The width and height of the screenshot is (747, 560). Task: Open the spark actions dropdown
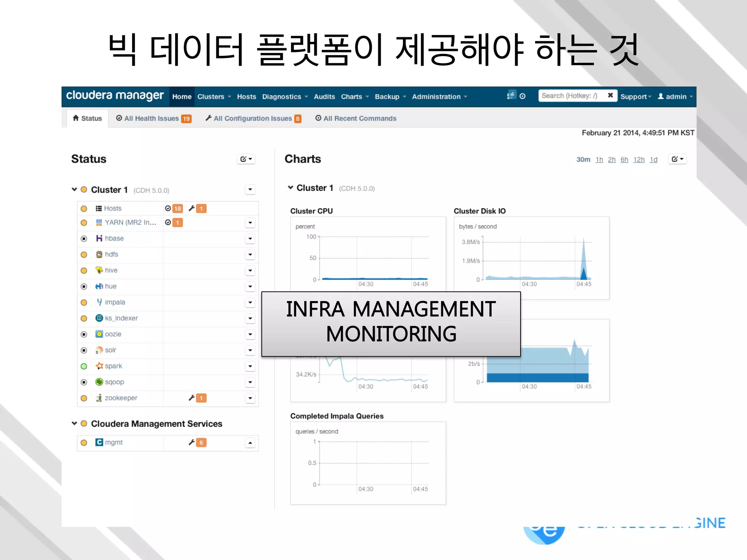point(250,366)
